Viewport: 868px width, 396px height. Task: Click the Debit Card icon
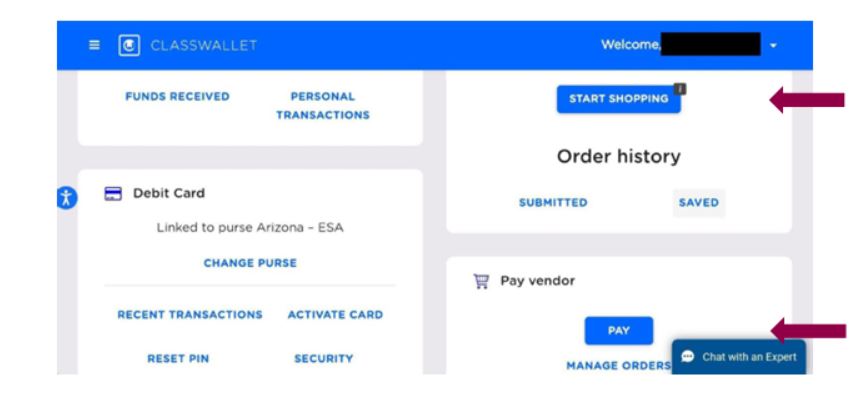click(x=113, y=193)
